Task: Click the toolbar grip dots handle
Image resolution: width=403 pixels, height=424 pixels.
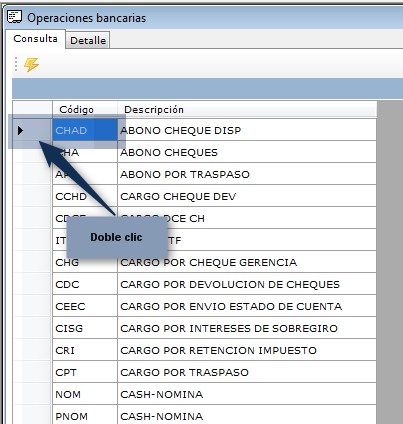Action: pyautogui.click(x=16, y=64)
